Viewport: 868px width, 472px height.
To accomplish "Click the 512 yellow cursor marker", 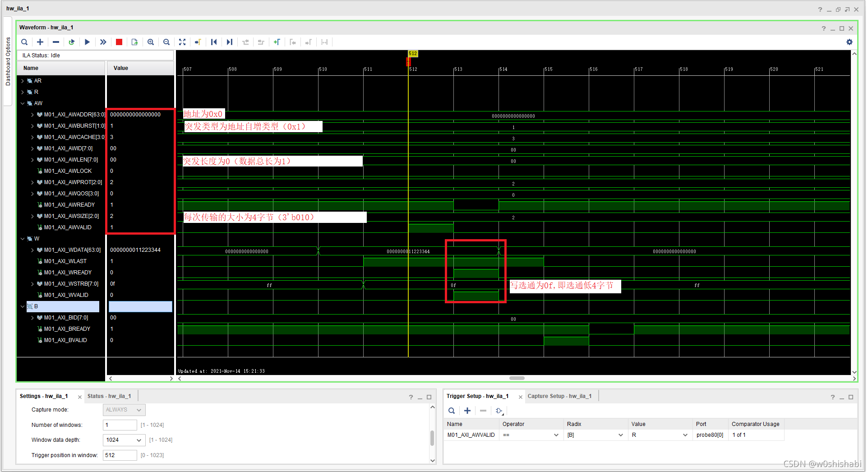I will pos(413,54).
